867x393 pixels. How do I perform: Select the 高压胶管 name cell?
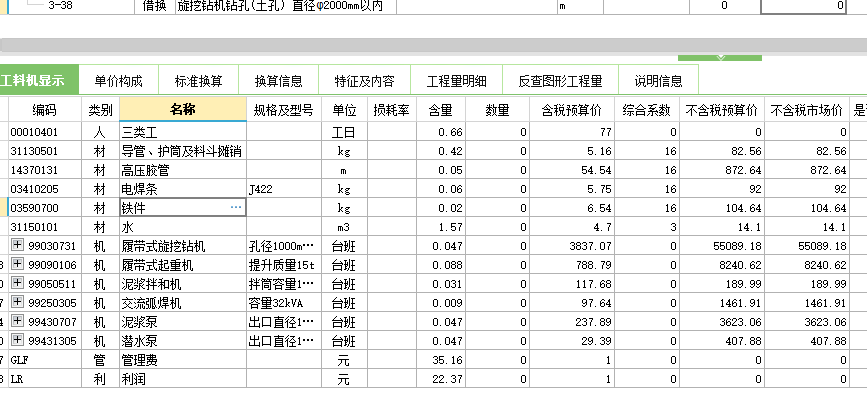click(183, 170)
